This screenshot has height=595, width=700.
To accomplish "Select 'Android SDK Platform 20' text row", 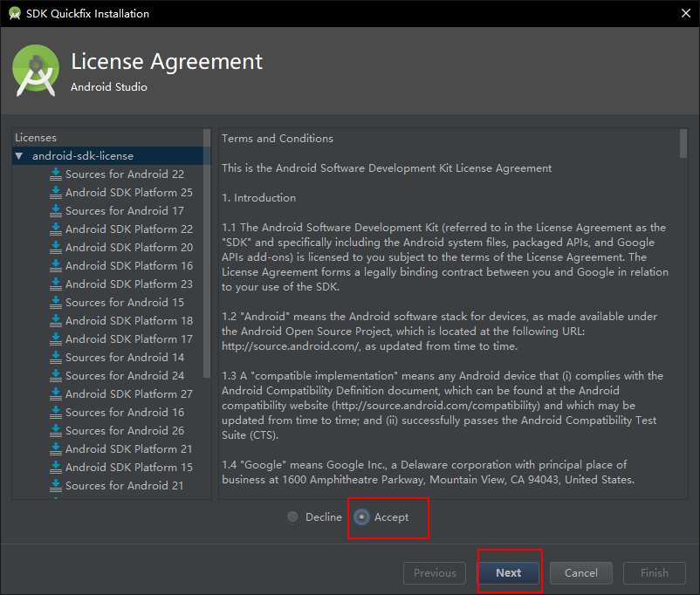I will (129, 247).
